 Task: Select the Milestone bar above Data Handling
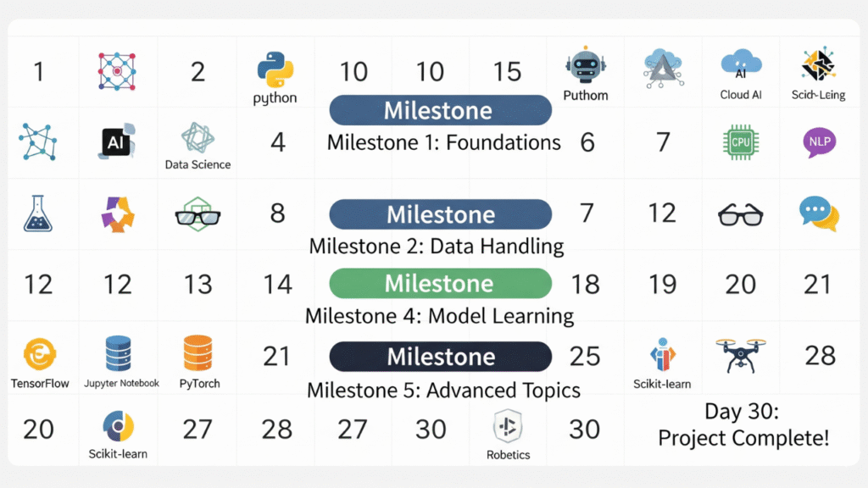pyautogui.click(x=440, y=214)
